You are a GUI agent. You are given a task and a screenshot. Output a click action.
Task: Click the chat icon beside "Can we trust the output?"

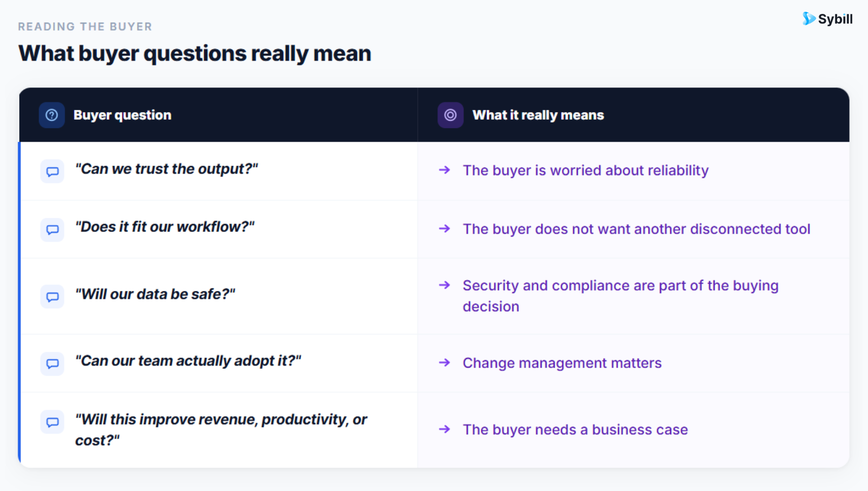click(52, 172)
